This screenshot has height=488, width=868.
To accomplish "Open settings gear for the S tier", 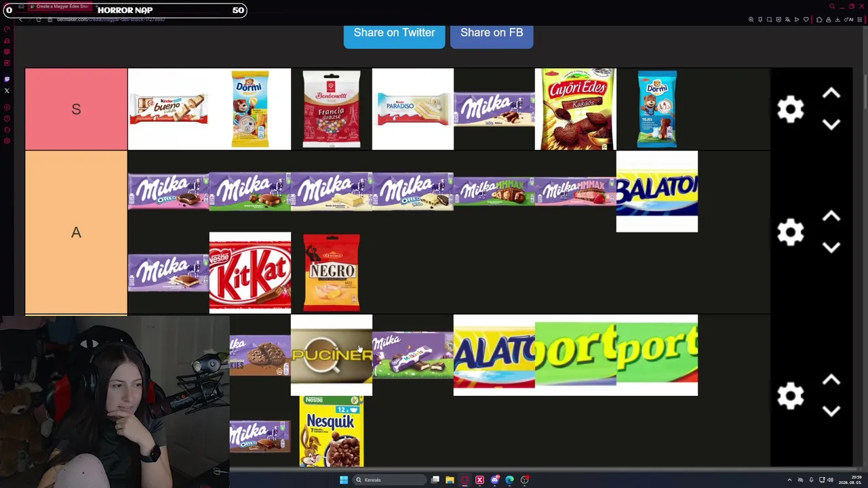I will click(x=790, y=109).
